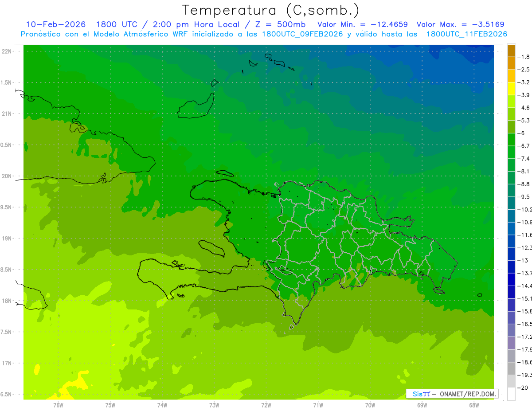This screenshot has height=411, width=532.
Task: Click the "75W" longitude label
Action: pyautogui.click(x=110, y=405)
